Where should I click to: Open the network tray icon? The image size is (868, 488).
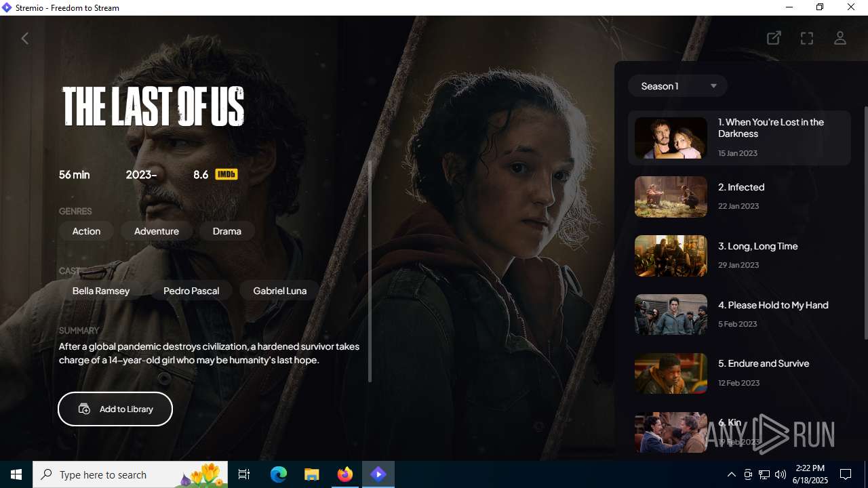click(x=764, y=474)
